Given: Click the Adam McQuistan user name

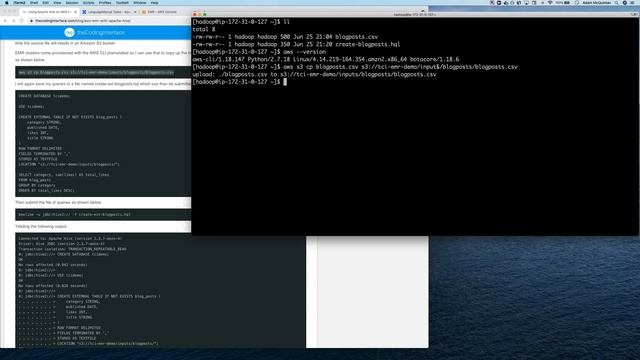Looking at the screenshot, I should tap(597, 2).
